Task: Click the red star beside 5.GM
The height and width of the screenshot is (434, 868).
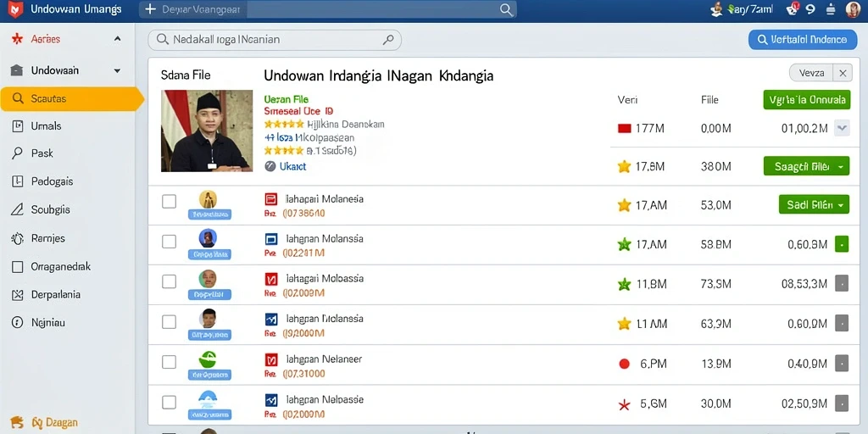Action: [624, 404]
